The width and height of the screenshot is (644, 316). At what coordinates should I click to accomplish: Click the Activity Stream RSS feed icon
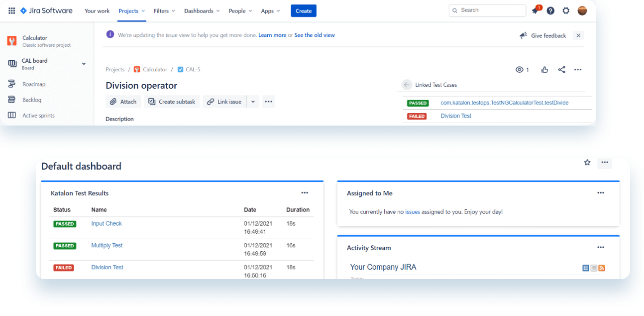pos(602,268)
